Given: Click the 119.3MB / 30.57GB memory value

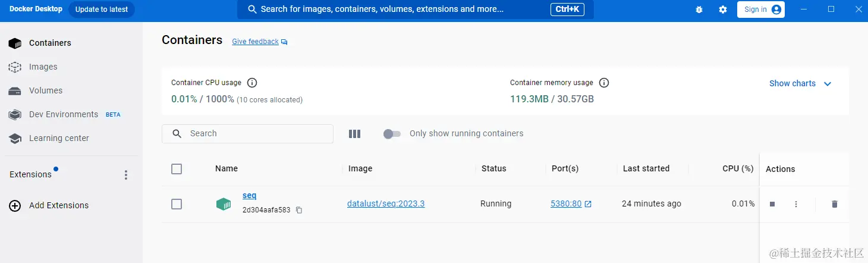Looking at the screenshot, I should [x=552, y=99].
